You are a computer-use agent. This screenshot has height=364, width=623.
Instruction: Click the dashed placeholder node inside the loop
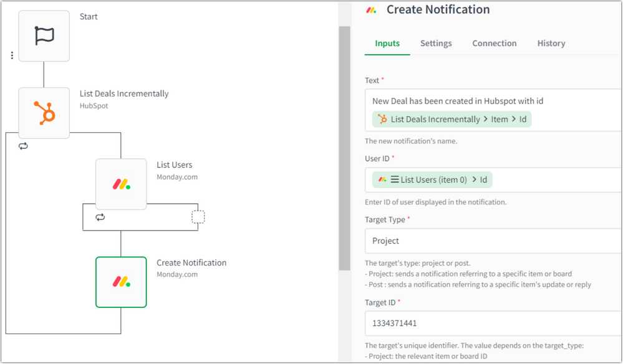tap(198, 216)
